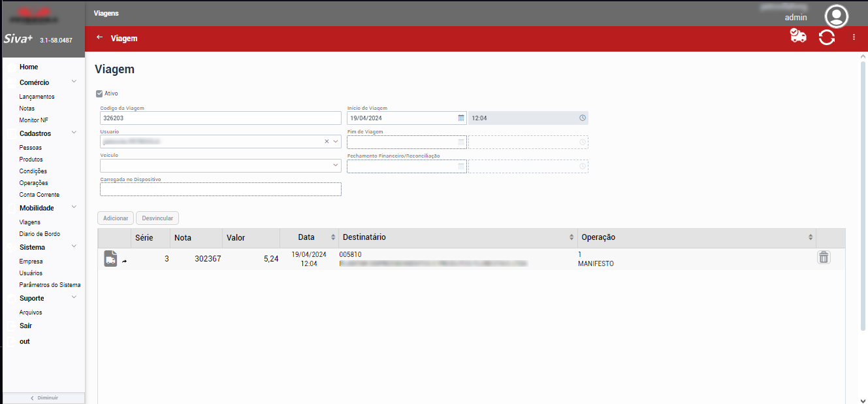Select the valor cell 5,24
Screen dimensions: 868x404
tap(271, 259)
